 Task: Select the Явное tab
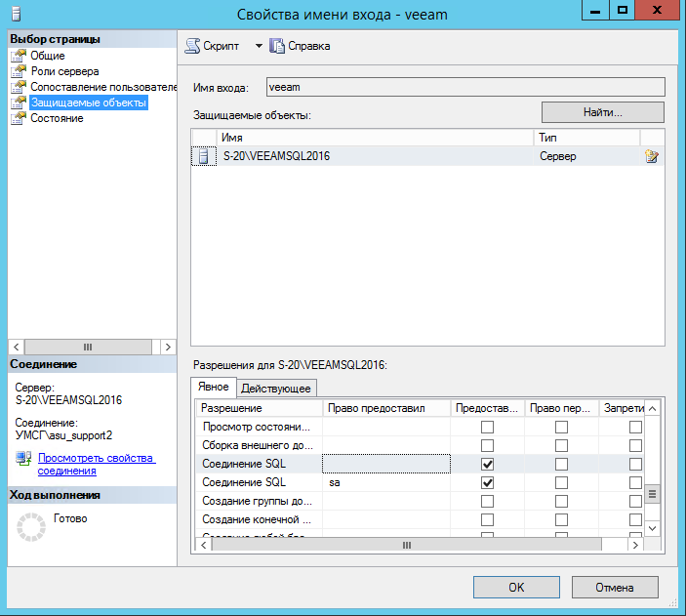(x=214, y=388)
